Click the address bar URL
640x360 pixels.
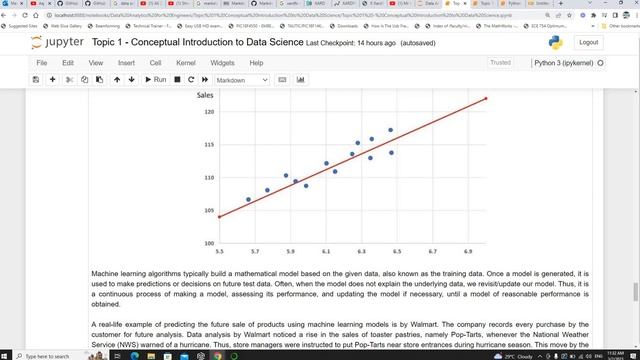pos(282,15)
